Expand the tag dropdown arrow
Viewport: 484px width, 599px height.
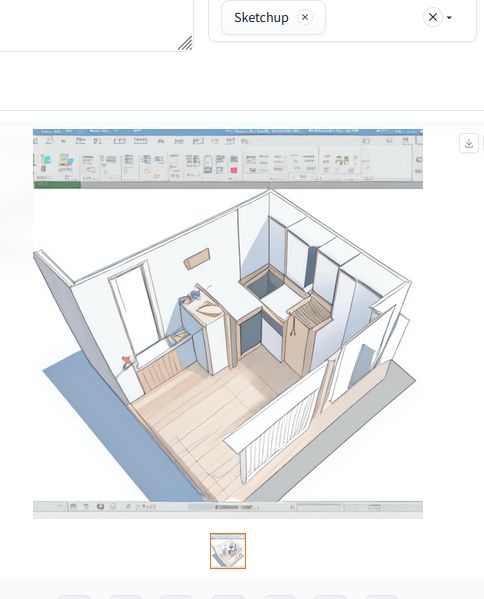[x=449, y=18]
